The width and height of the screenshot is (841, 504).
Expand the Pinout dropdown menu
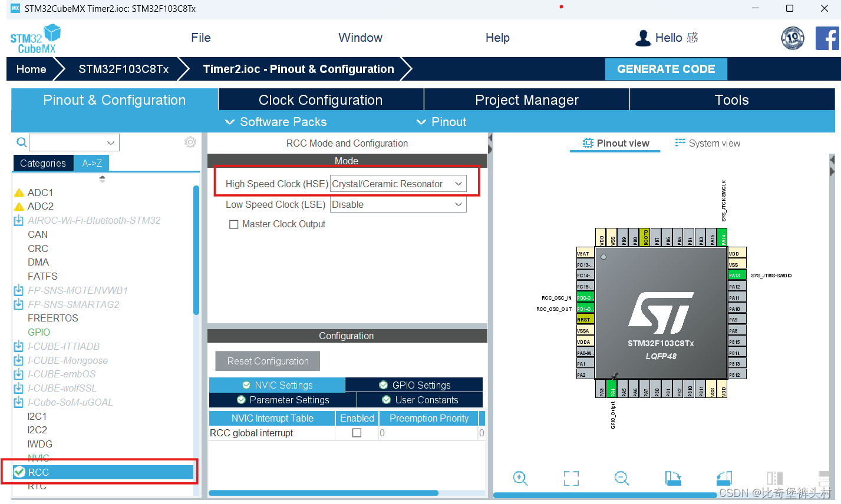coord(441,122)
